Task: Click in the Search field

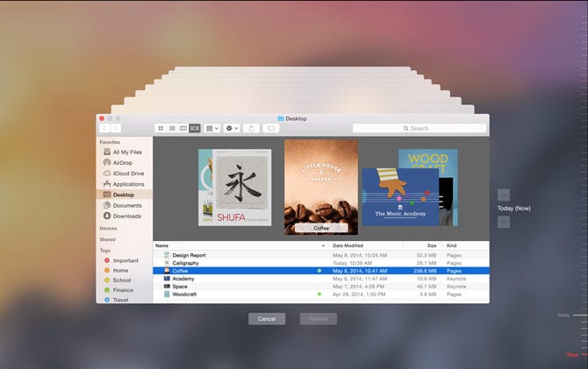Action: [419, 128]
